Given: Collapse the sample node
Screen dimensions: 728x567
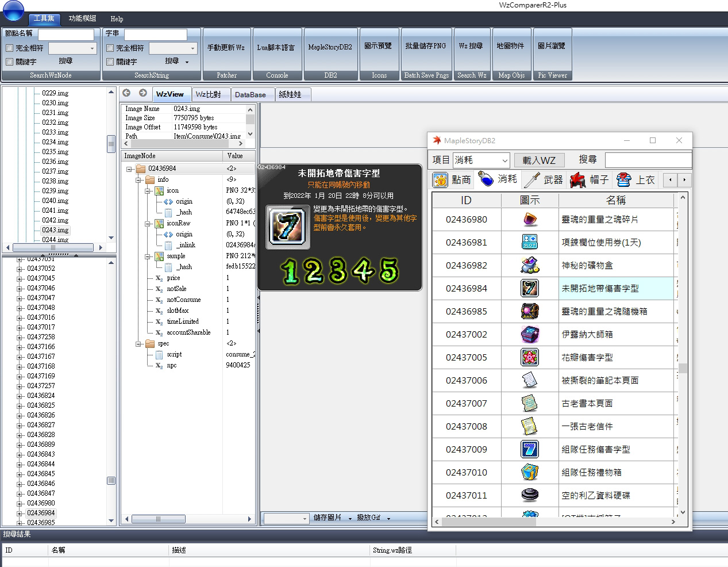Looking at the screenshot, I should (148, 256).
